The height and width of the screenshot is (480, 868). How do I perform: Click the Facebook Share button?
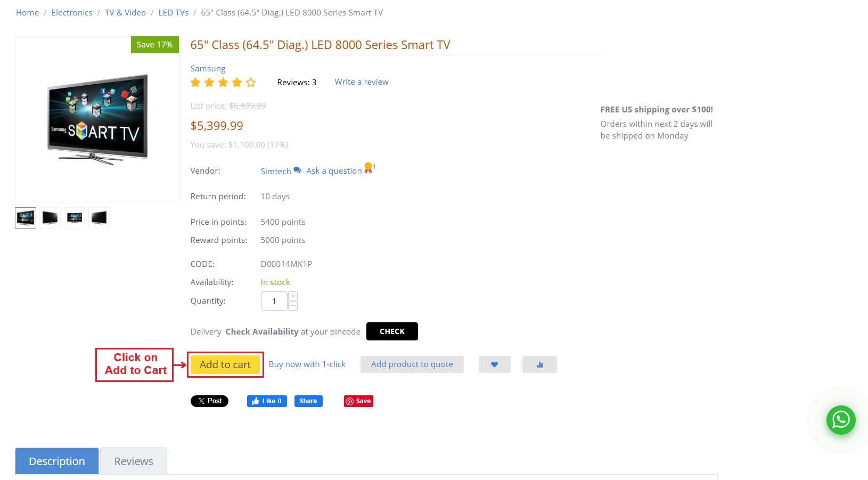click(308, 401)
